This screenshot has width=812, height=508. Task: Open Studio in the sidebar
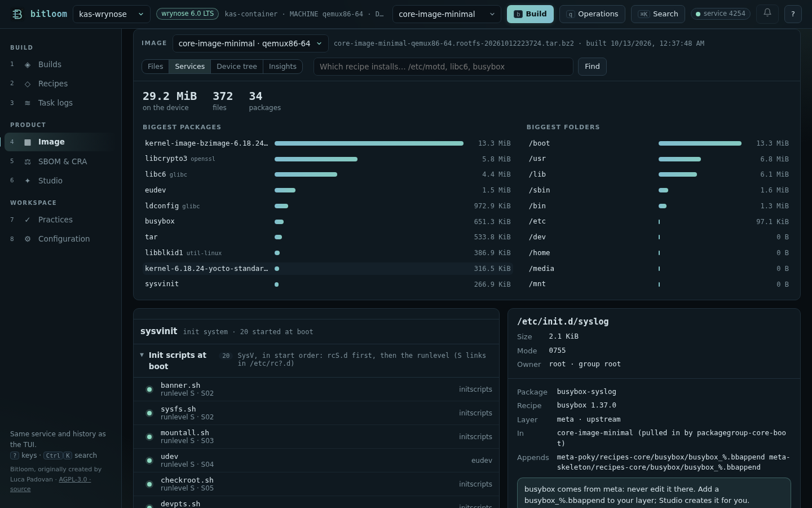coord(60,181)
